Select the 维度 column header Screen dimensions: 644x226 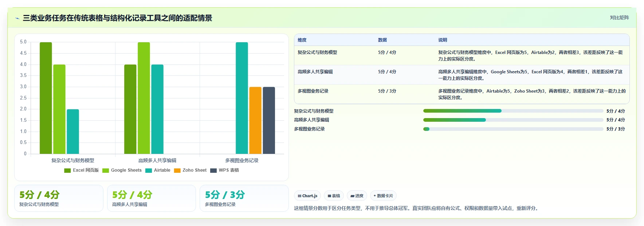pyautogui.click(x=302, y=40)
